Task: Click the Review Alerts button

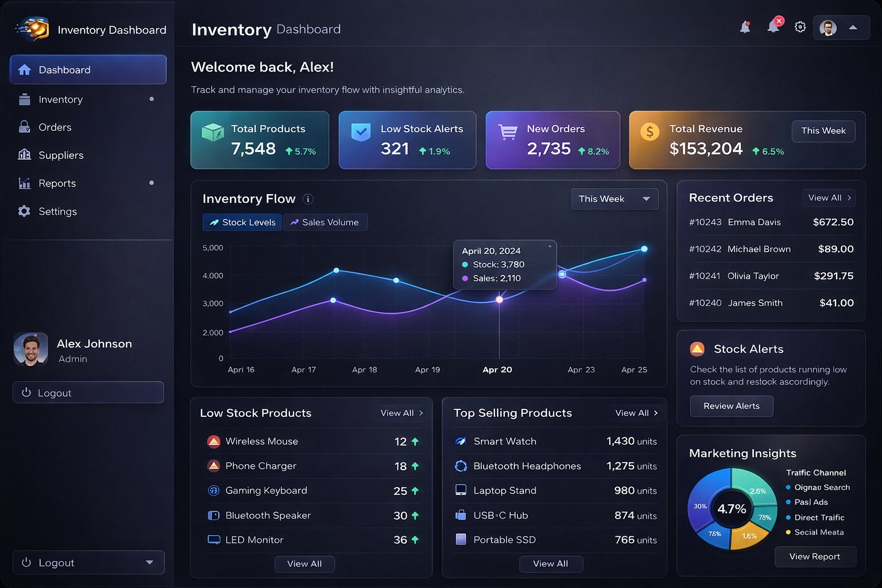Action: tap(731, 406)
